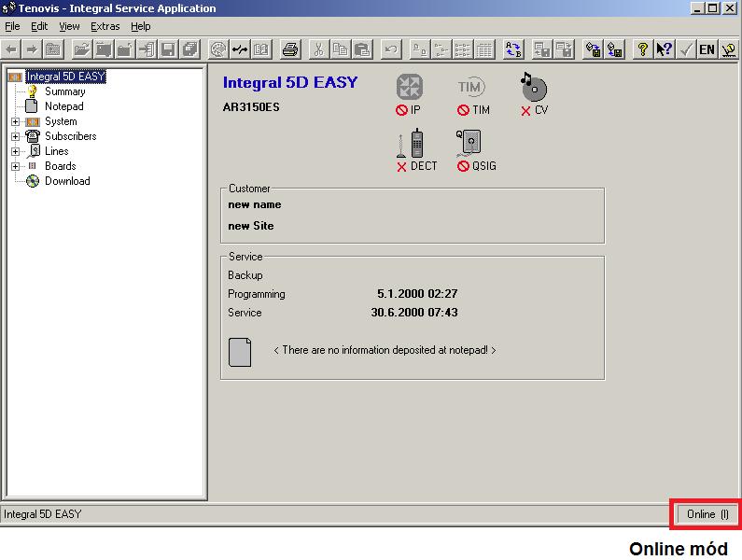Expand the Lines tree node
Viewport: 742px width, 560px height.
click(15, 151)
